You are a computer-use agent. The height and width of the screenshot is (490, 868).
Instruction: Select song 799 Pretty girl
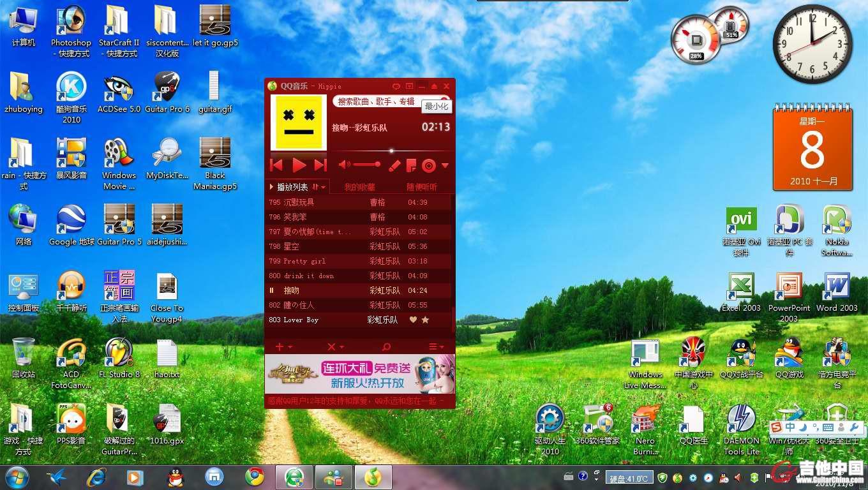[358, 261]
